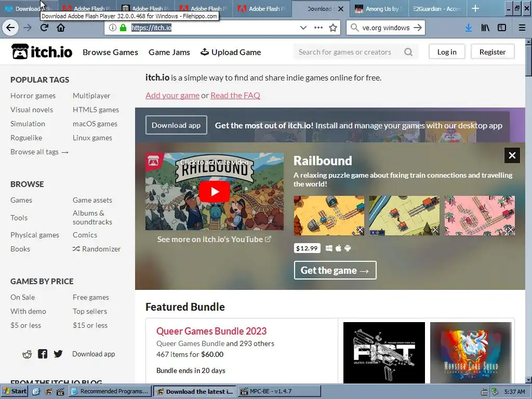532x399 pixels.
Task: Open Top sellers link
Action: [x=90, y=312]
